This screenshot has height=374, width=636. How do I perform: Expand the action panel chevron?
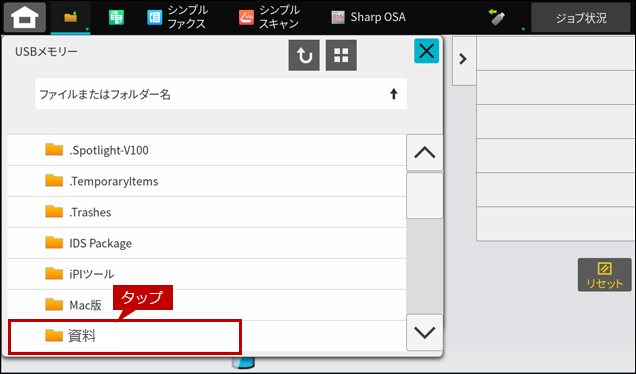(463, 60)
